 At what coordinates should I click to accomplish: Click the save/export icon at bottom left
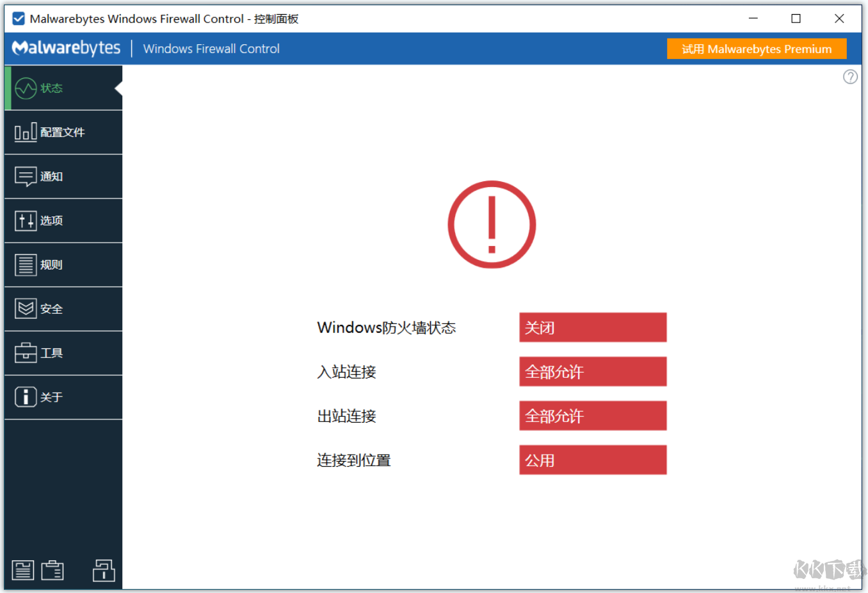pyautogui.click(x=23, y=569)
